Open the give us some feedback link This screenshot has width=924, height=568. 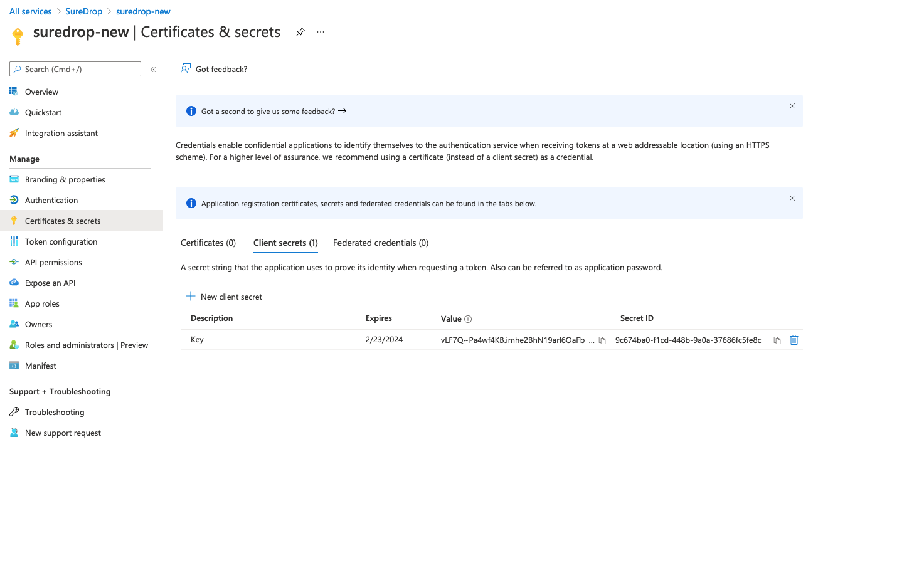pyautogui.click(x=273, y=111)
